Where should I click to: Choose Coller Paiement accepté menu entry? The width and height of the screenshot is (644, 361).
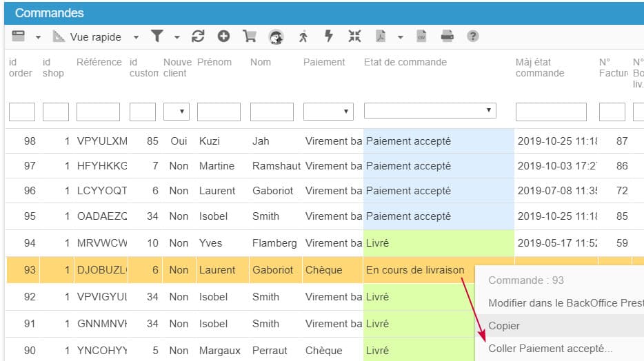pos(550,349)
